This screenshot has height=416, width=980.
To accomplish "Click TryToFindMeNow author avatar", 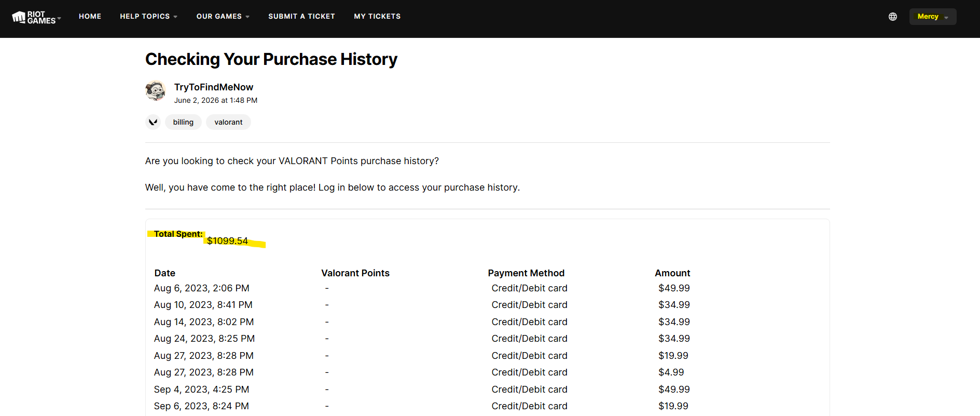I will point(155,91).
